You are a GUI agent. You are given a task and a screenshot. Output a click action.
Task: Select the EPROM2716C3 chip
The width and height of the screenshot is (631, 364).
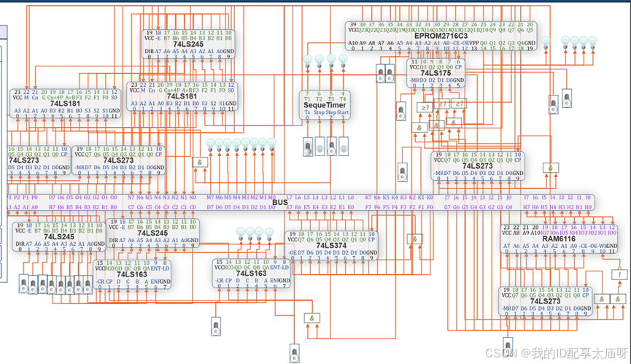tap(441, 36)
